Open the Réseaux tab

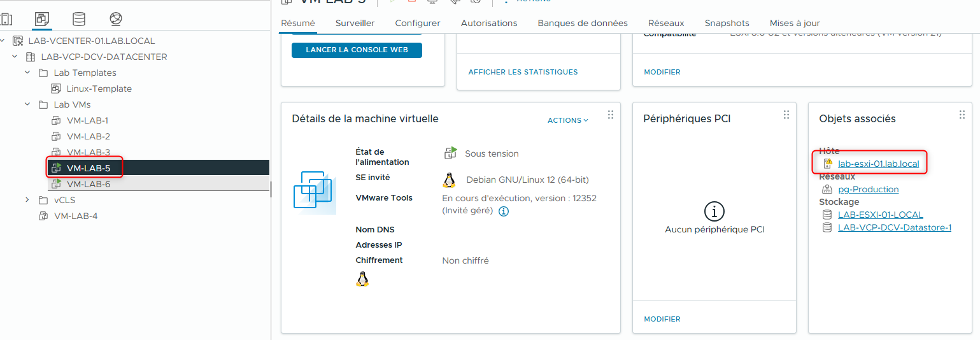point(666,23)
